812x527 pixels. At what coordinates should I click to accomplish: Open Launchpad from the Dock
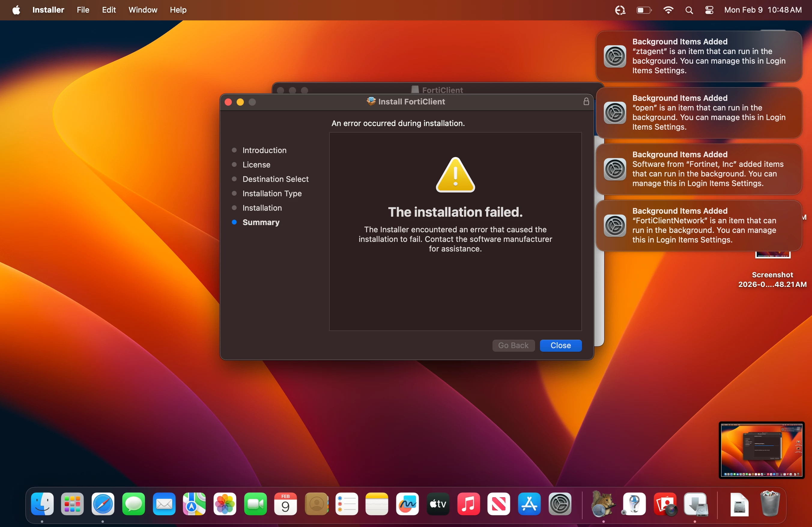(72, 504)
